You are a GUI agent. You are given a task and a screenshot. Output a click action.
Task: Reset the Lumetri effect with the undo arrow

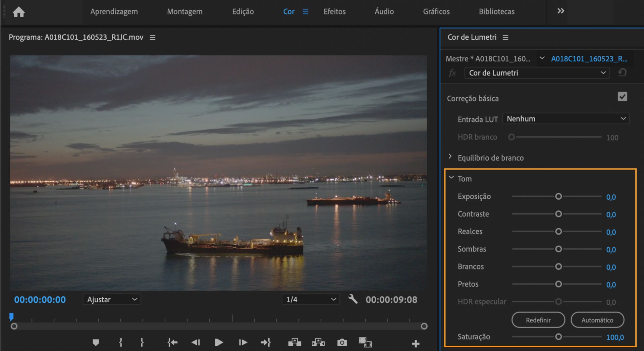tap(622, 72)
